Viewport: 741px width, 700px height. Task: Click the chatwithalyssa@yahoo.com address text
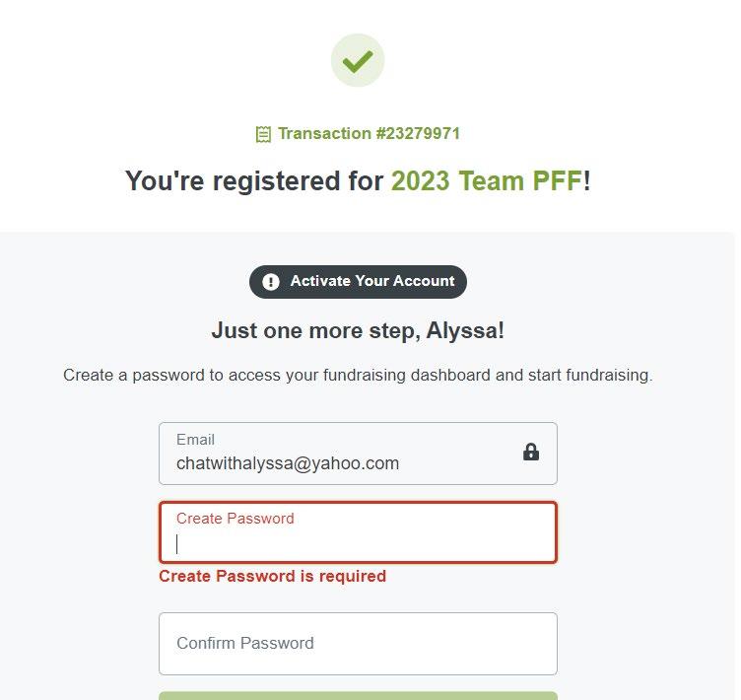click(288, 463)
